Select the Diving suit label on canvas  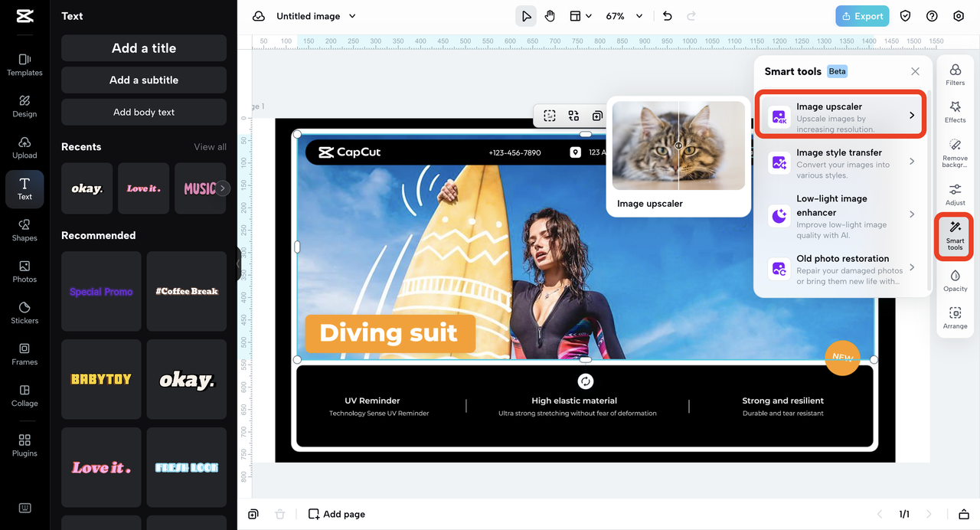(389, 333)
